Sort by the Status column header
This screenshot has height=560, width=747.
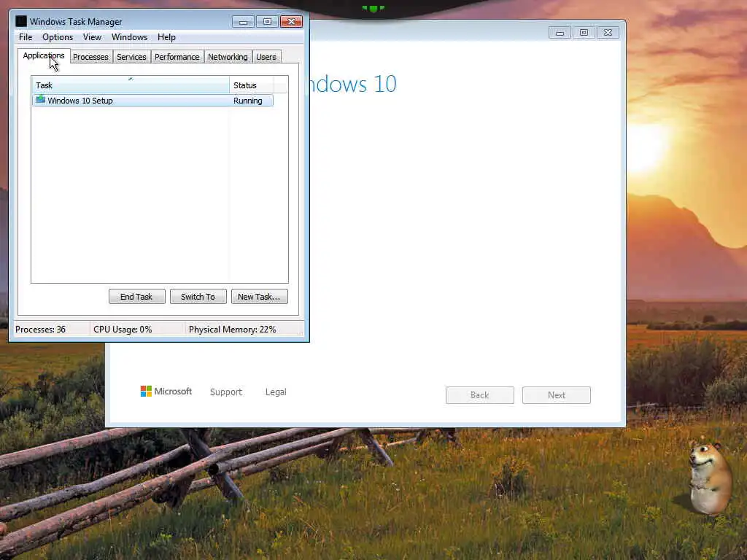click(251, 85)
